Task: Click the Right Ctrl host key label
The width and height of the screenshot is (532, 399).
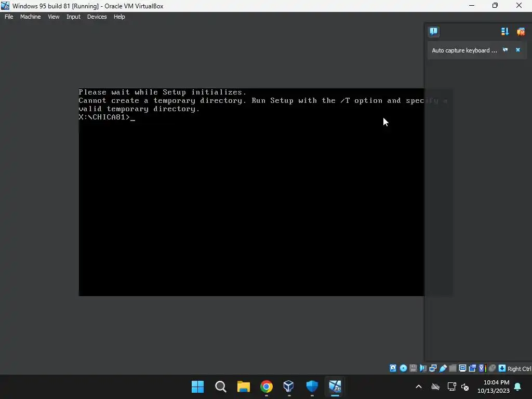Action: coord(519,369)
